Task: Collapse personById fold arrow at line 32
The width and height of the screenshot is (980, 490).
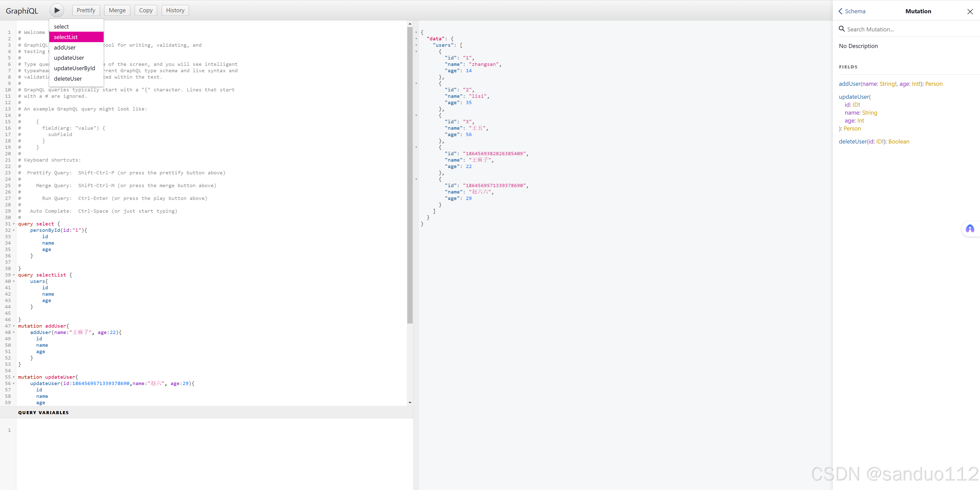Action: (x=14, y=230)
